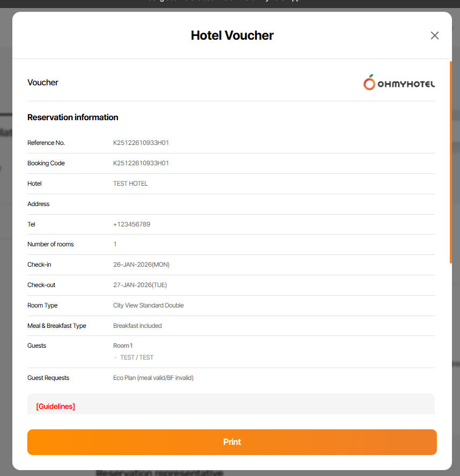Click the TEST HOTEL hotel name
Image resolution: width=460 pixels, height=476 pixels.
pos(130,184)
